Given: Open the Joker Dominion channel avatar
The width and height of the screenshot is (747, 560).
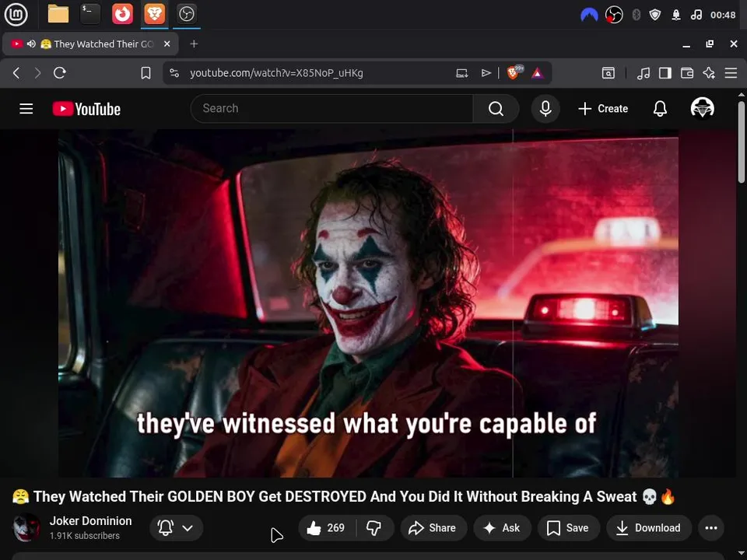Looking at the screenshot, I should [x=26, y=527].
